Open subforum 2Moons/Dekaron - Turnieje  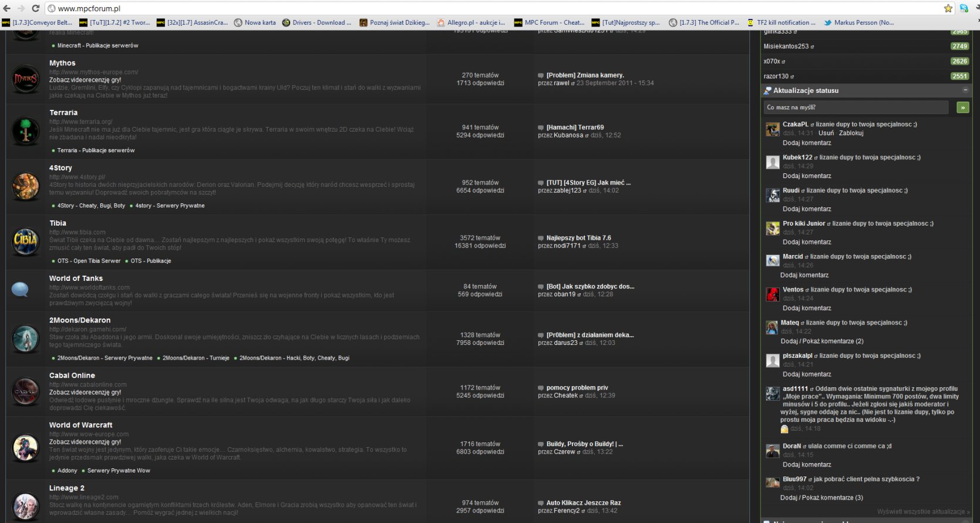point(196,358)
